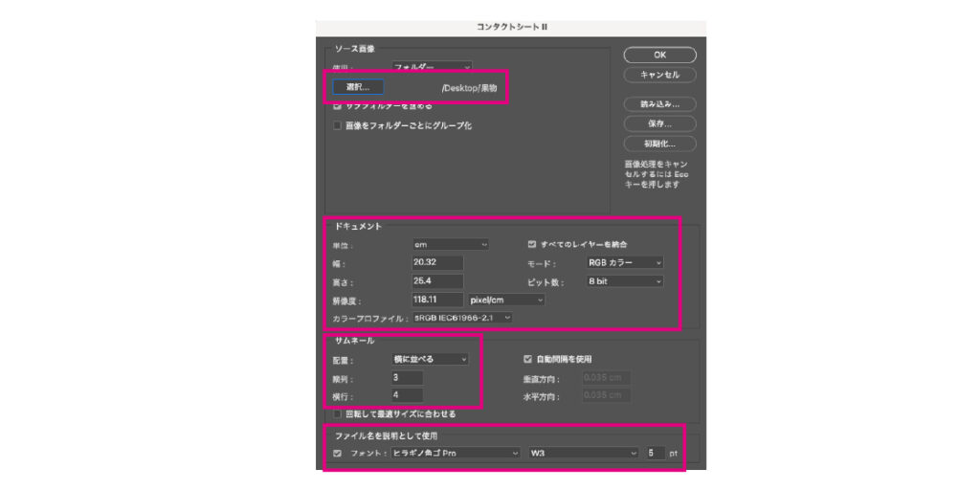Viewport: 980px width, 491px height.
Task: Click the 保存... button
Action: pyautogui.click(x=659, y=123)
